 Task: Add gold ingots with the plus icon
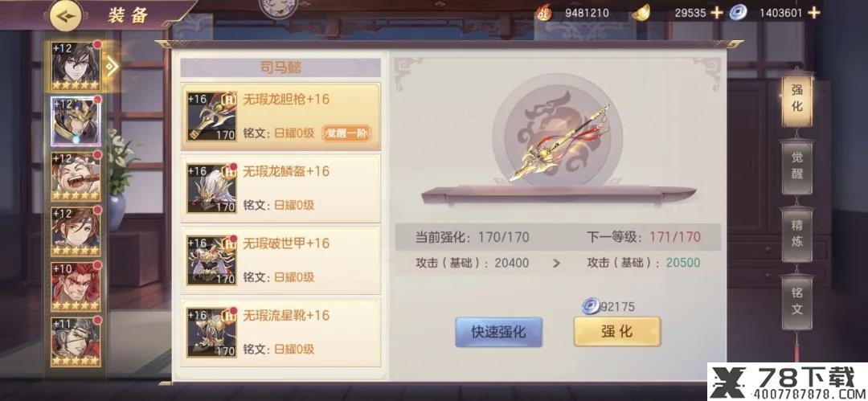point(717,12)
